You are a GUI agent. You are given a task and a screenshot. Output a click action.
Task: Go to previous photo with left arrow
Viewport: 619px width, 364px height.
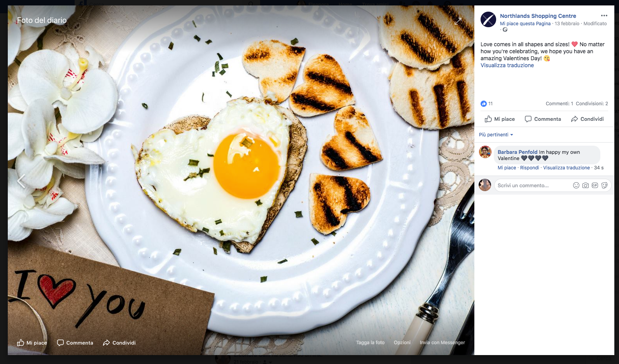[x=21, y=181]
